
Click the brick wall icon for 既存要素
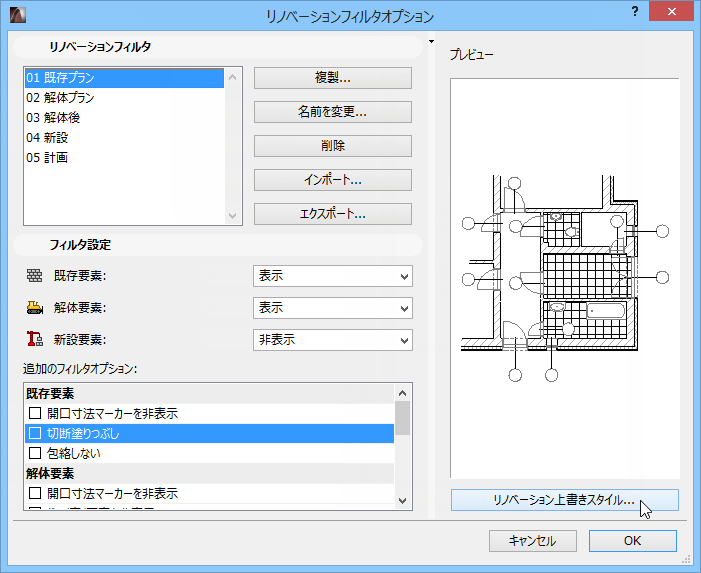(34, 276)
